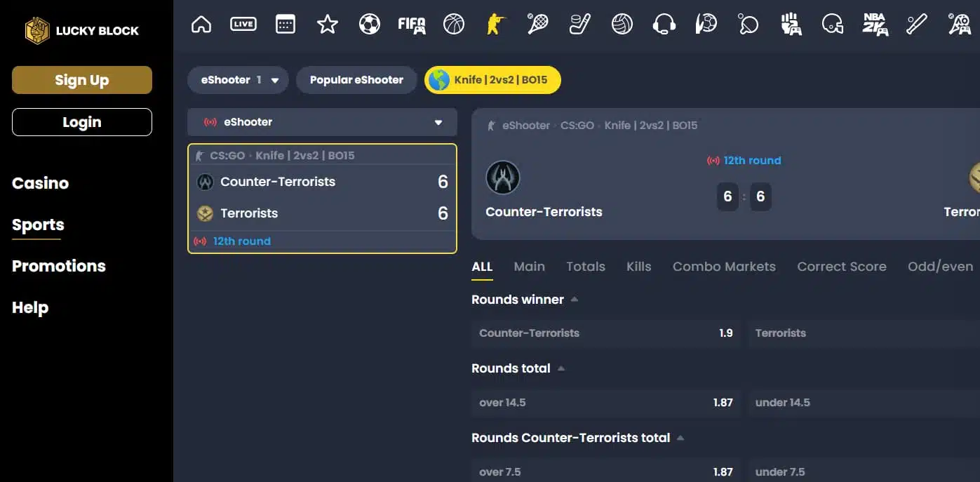Open the Casino section in sidebar

tap(41, 183)
